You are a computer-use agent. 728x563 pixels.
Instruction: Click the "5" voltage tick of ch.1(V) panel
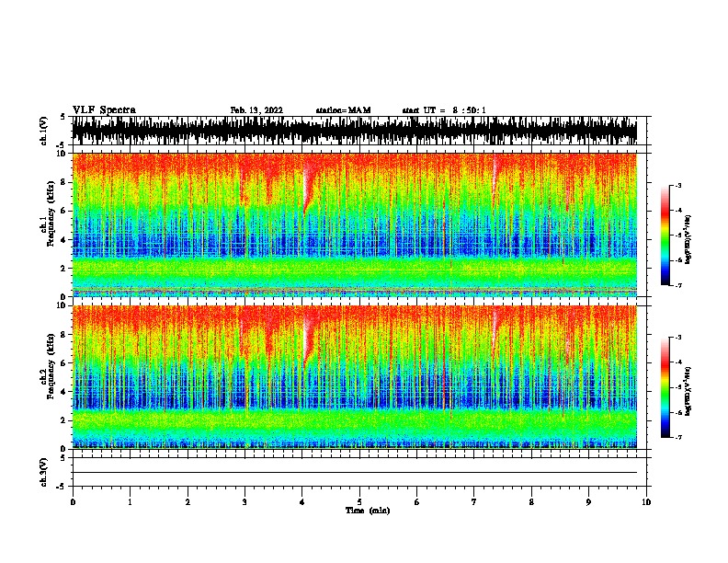[63, 117]
